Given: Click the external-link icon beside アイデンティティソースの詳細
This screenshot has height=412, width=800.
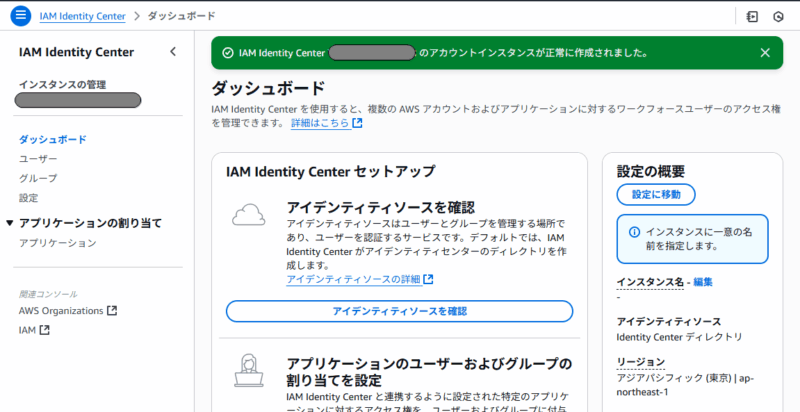Looking at the screenshot, I should (429, 279).
